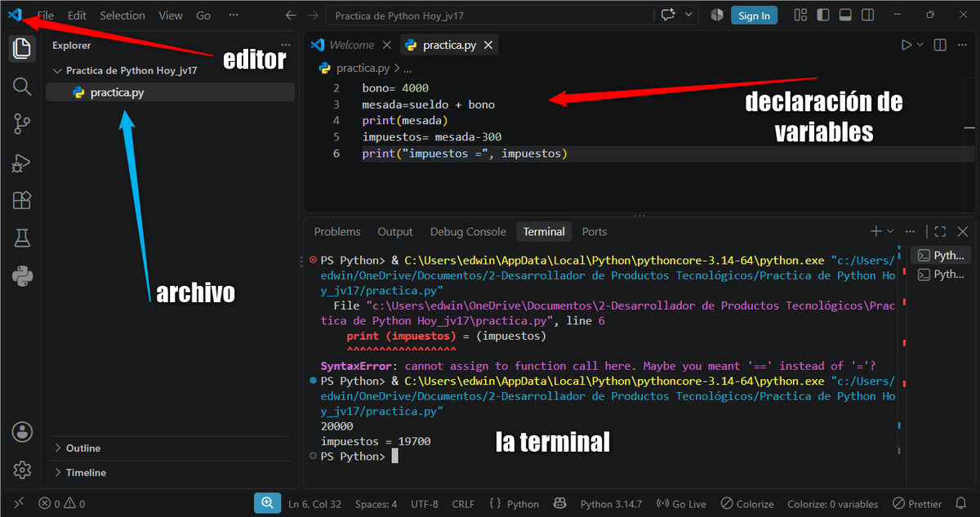Switch to the Ports panel tab
Screen dimensions: 980x517
pyautogui.click(x=595, y=231)
